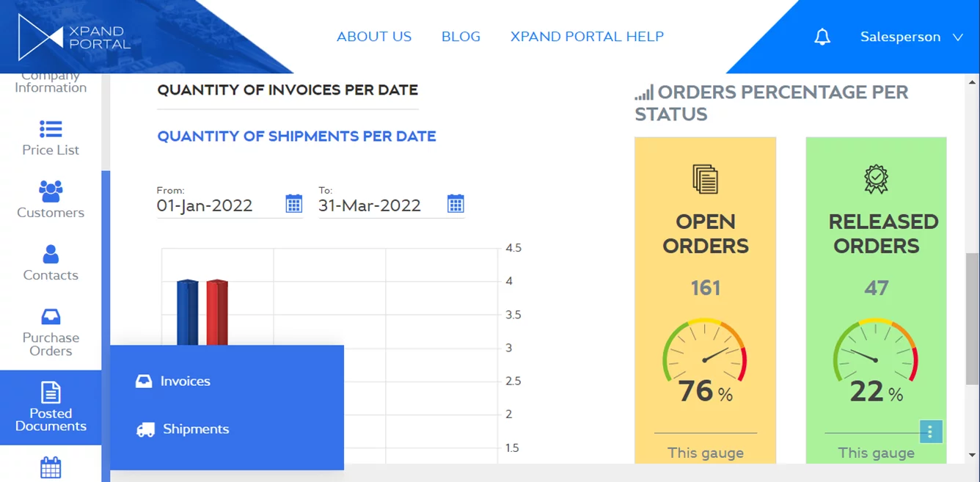Click Posted Documents in the sidebar

[51, 407]
